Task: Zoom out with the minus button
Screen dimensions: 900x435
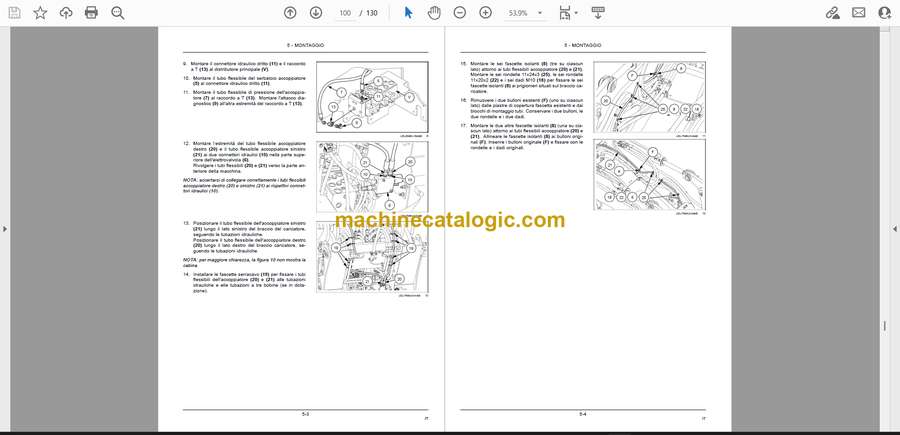Action: 460,13
